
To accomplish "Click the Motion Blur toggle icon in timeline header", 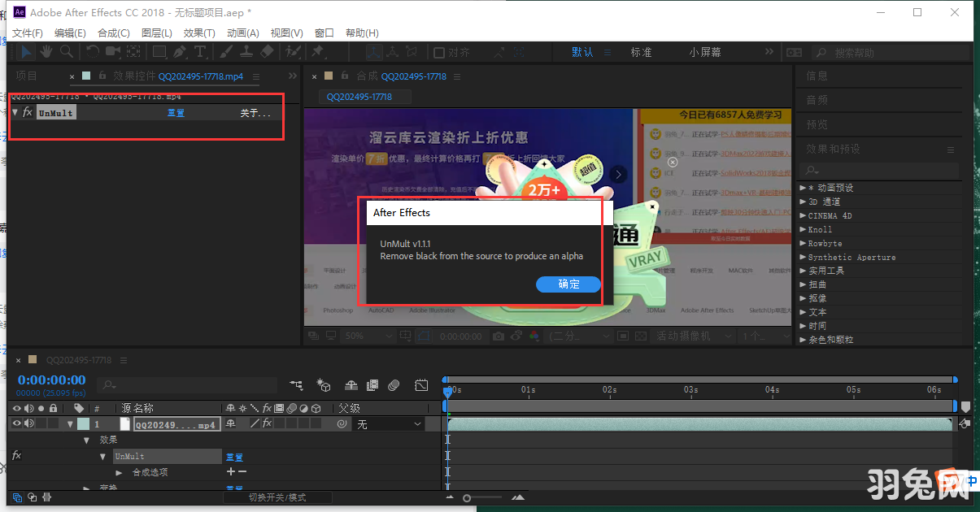I will pos(395,386).
